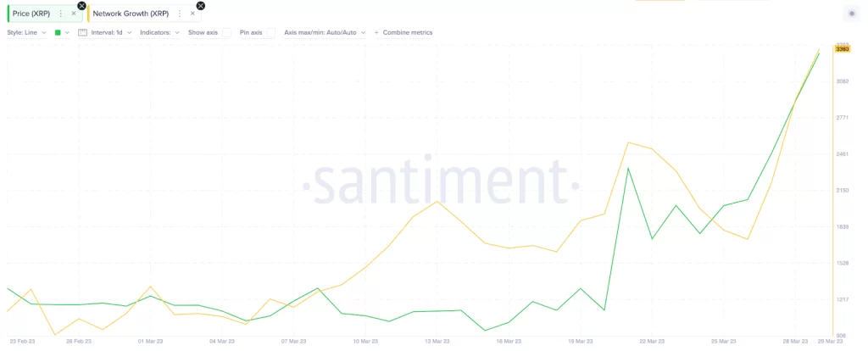Viewport: 868px width, 351px height.
Task: Click the 28 Mar 23 date label
Action: pyautogui.click(x=795, y=342)
